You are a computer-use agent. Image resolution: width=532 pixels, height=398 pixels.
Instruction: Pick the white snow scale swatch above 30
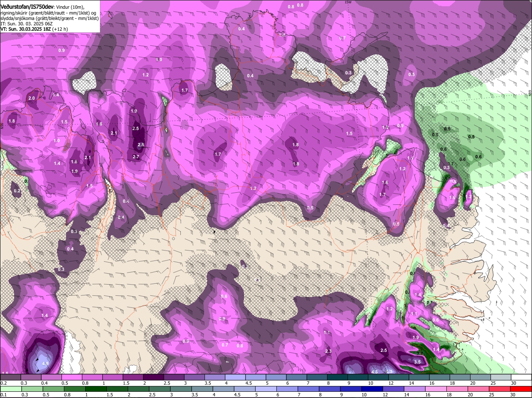[x=520, y=377]
